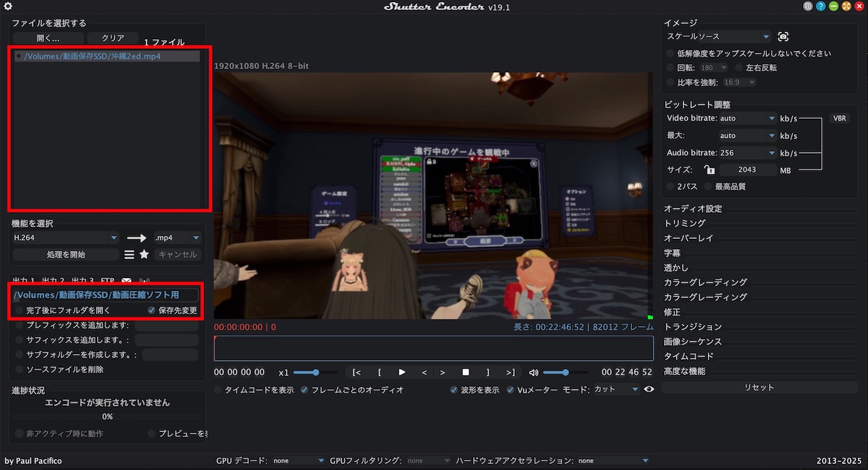Enable 比率を強制 option

pos(671,83)
